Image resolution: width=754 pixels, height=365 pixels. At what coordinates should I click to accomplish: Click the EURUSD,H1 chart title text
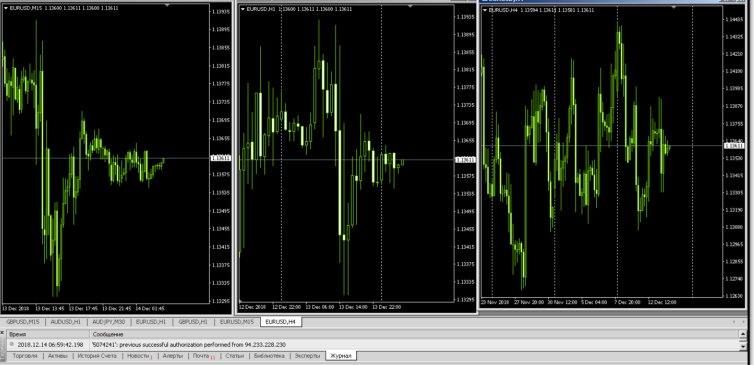pos(260,9)
